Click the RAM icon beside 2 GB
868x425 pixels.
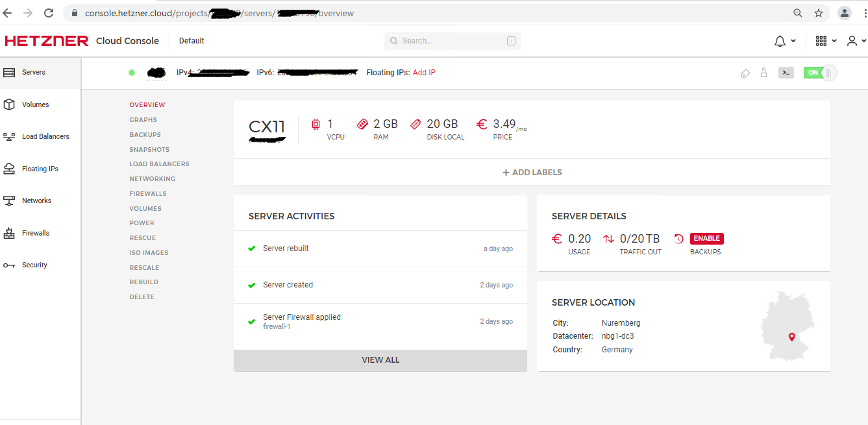(362, 124)
